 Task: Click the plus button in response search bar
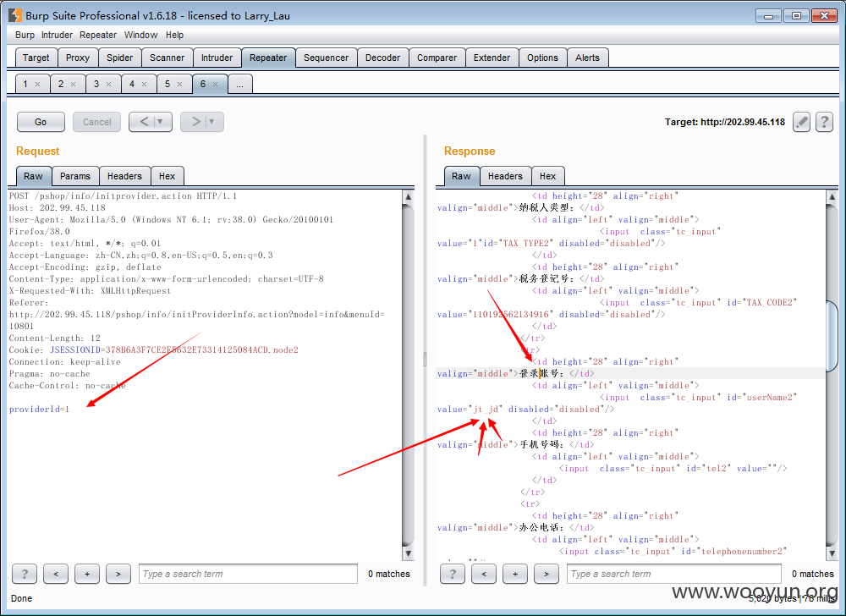[514, 574]
